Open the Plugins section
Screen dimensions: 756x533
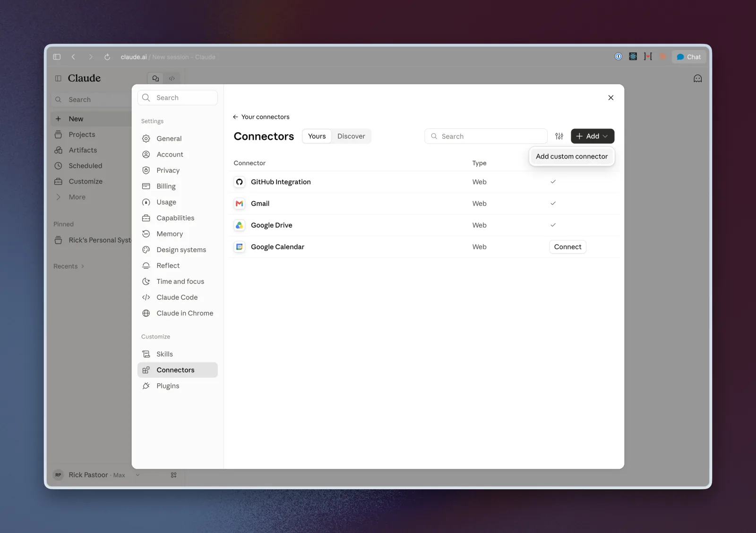[x=177, y=386]
